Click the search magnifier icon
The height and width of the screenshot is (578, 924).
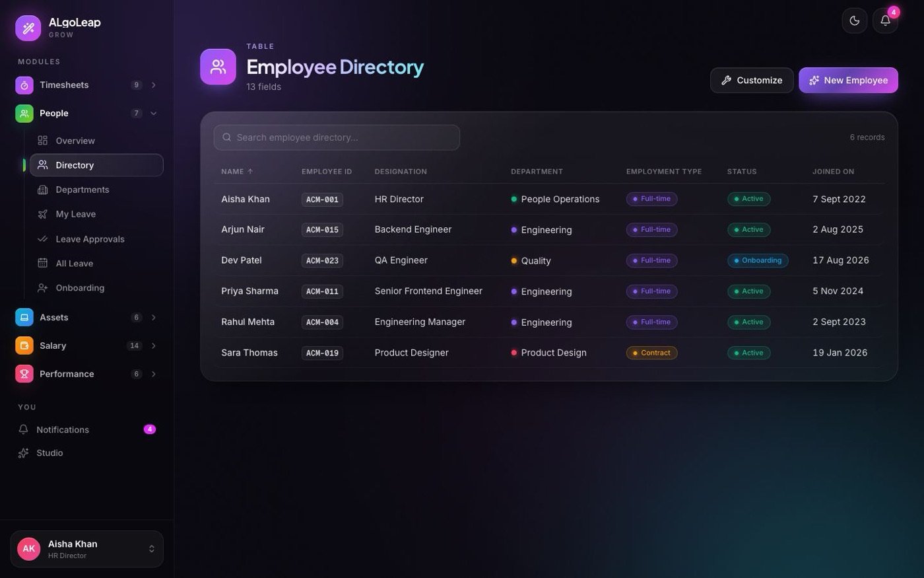[227, 137]
